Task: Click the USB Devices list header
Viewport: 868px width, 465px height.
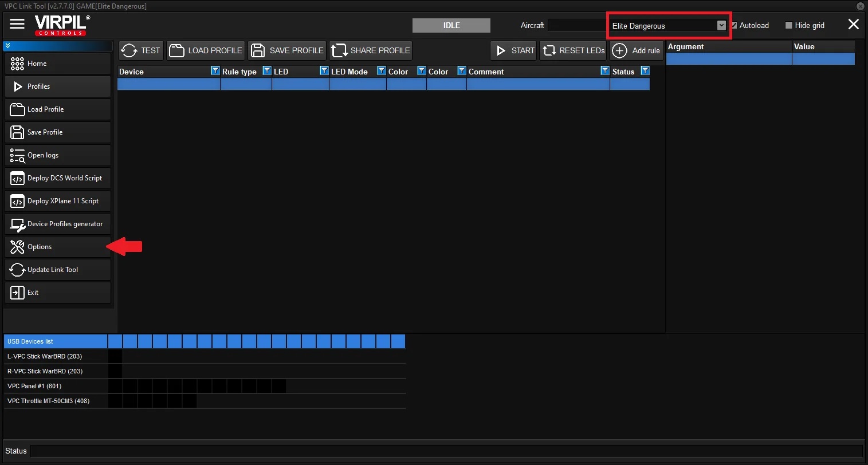Action: (x=56, y=341)
